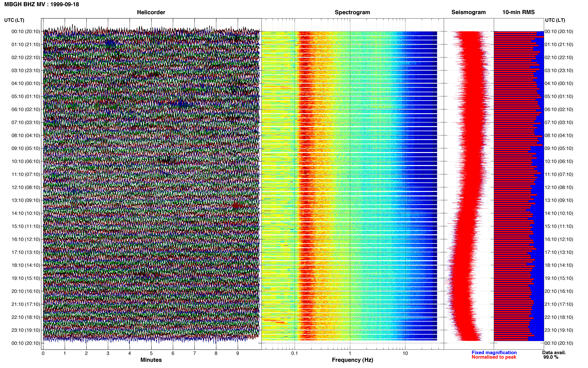Click the 4 tick on the Minutes axis

point(130,353)
